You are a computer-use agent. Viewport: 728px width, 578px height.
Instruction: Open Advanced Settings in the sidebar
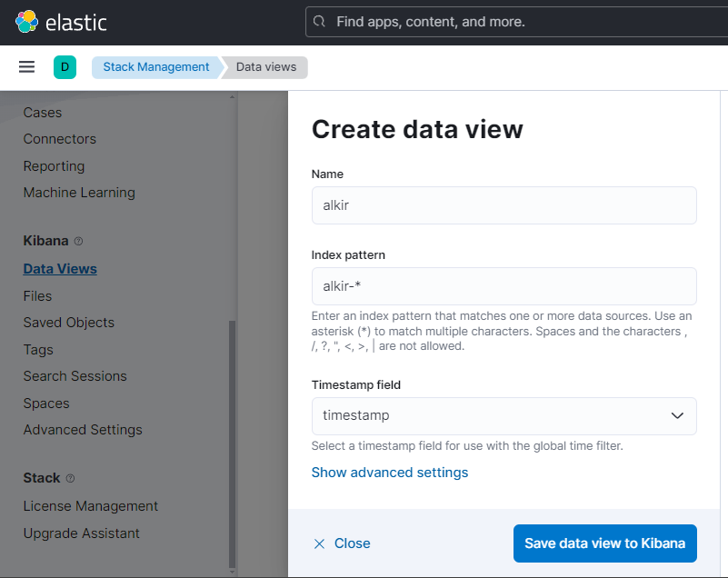pyautogui.click(x=83, y=430)
